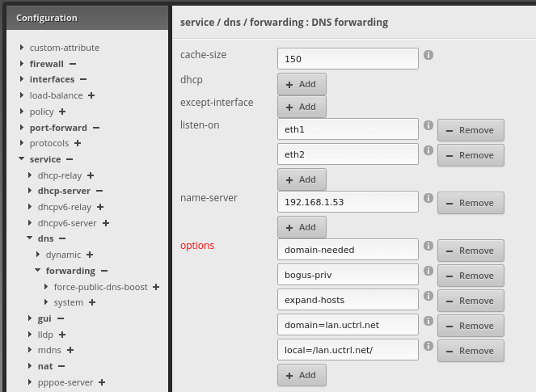This screenshot has width=536, height=392.
Task: Select nat item in configuration tree
Action: [45, 366]
